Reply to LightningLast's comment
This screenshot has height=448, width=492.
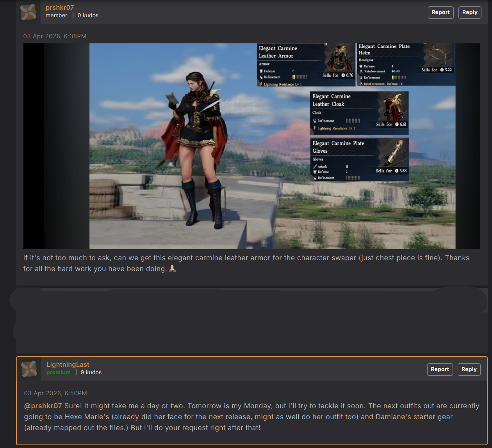coord(469,369)
